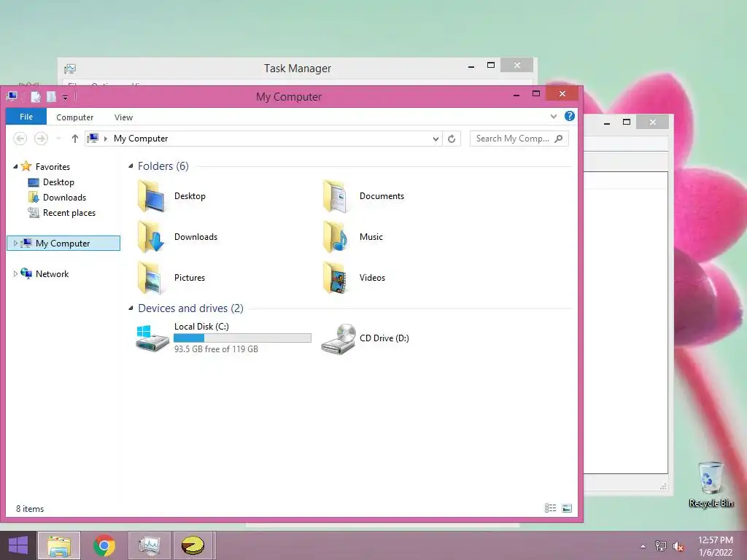747x560 pixels.
Task: Click the 8 items status bar text
Action: tap(30, 508)
